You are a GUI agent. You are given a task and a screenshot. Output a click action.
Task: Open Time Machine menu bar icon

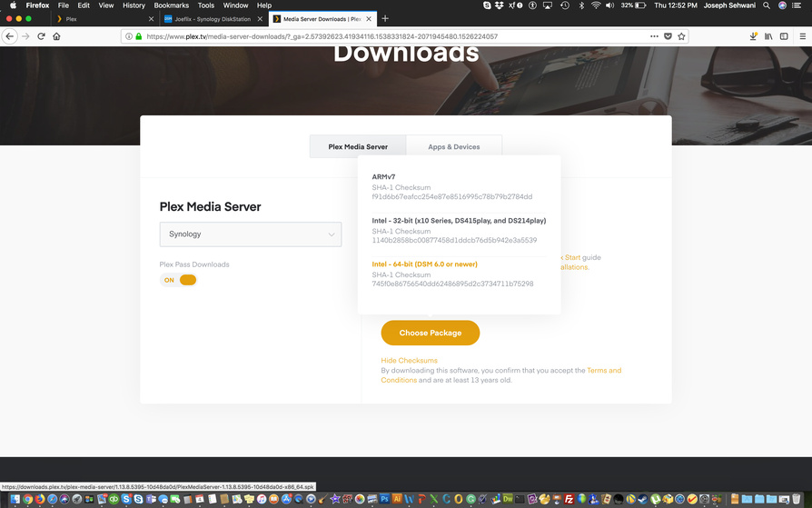[565, 5]
